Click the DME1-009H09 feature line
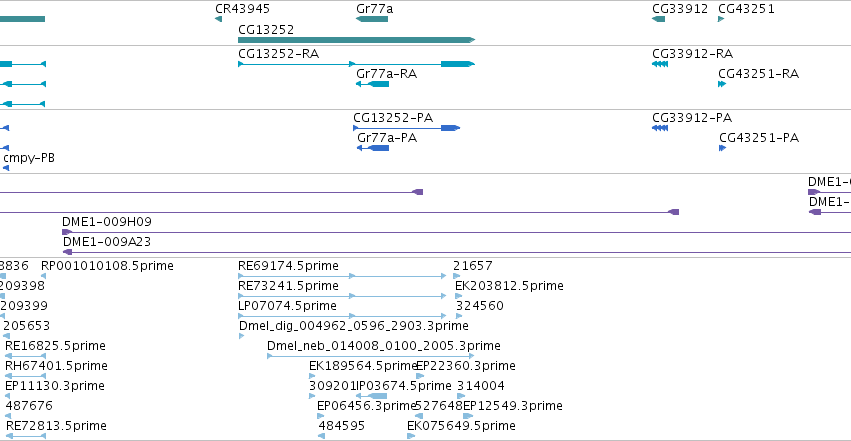The width and height of the screenshot is (851, 441). coord(456,232)
